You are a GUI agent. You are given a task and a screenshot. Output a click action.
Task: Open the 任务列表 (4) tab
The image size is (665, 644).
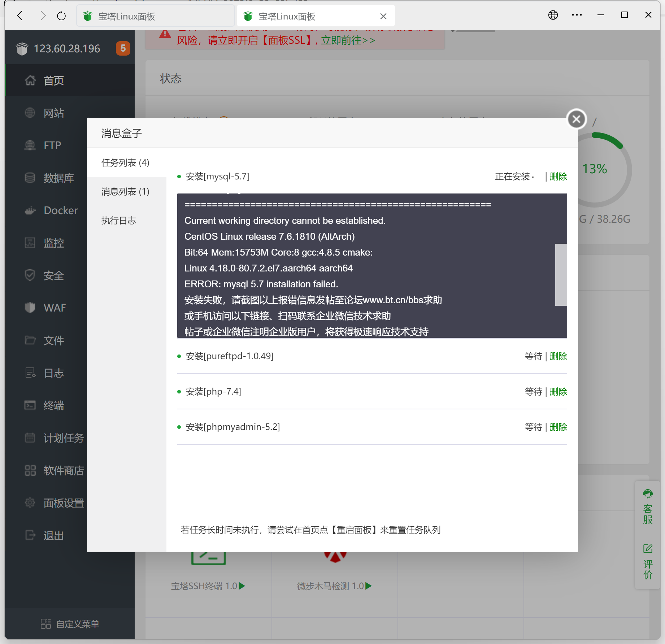click(x=126, y=162)
